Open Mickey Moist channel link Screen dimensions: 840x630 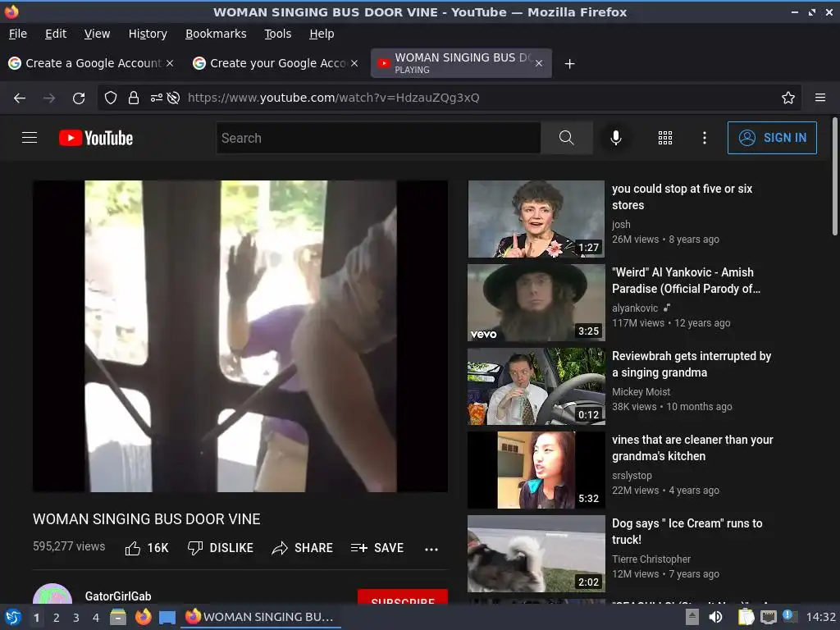click(x=641, y=391)
